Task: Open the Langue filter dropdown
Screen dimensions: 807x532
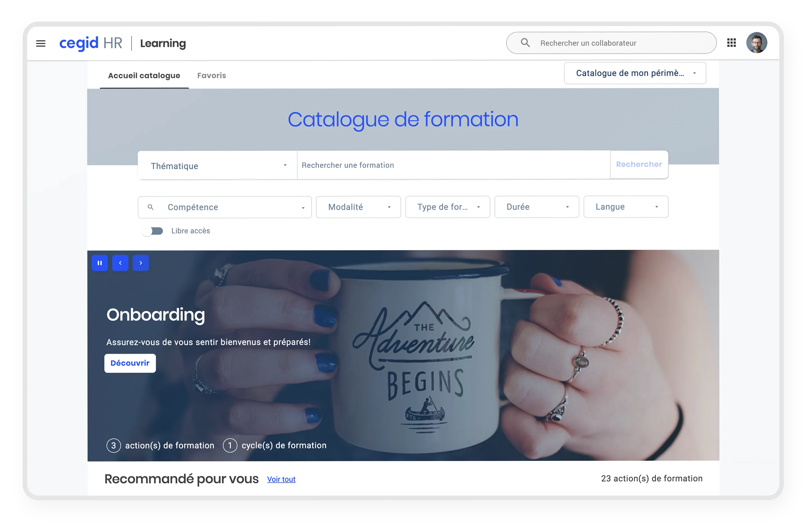Action: point(625,207)
